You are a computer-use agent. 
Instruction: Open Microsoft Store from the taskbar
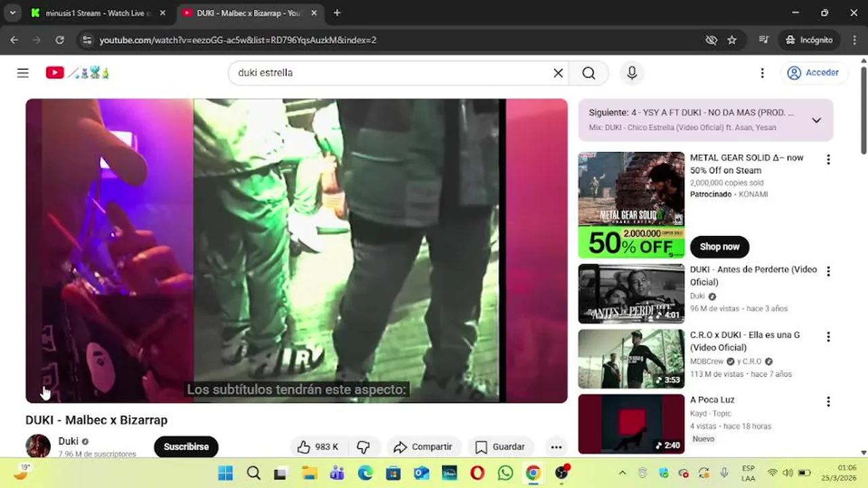(x=393, y=472)
